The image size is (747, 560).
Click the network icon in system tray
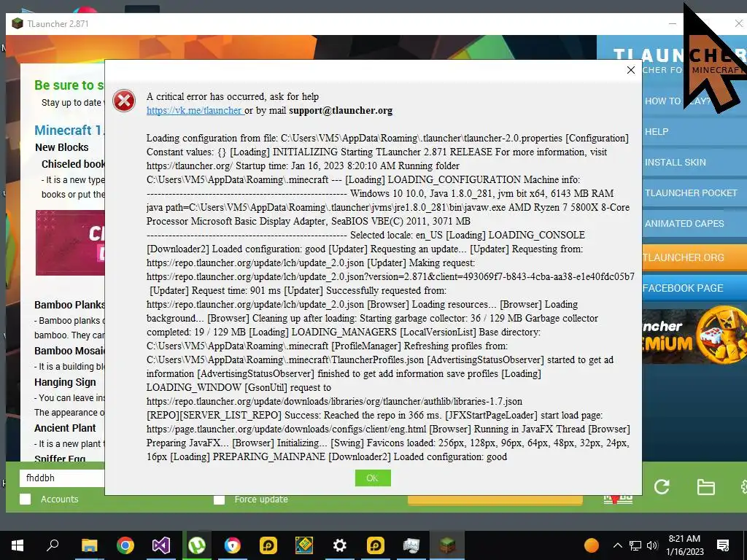(x=635, y=545)
